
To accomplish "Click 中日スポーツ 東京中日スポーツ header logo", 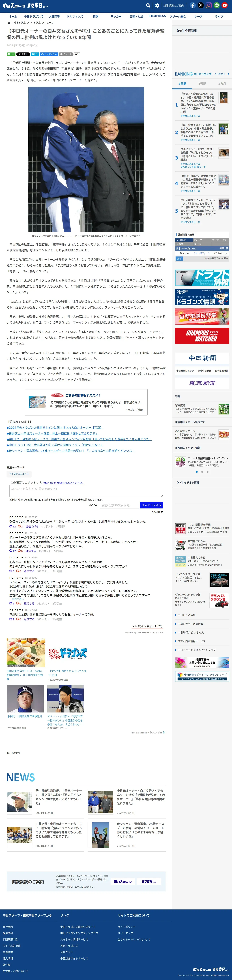I will [25, 6].
